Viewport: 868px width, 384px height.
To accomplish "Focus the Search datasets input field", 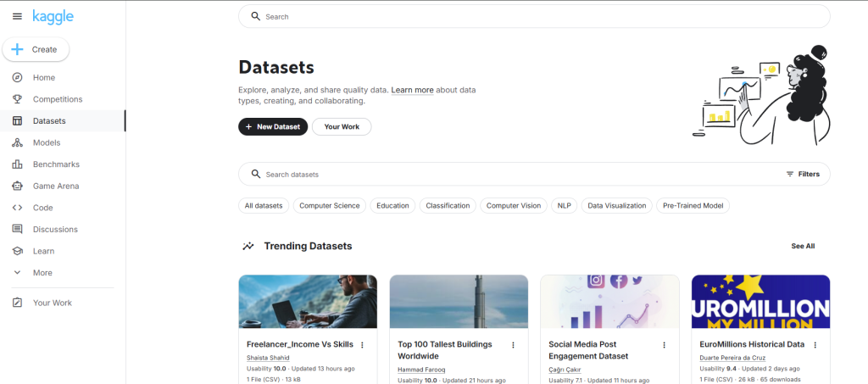I will click(x=509, y=174).
